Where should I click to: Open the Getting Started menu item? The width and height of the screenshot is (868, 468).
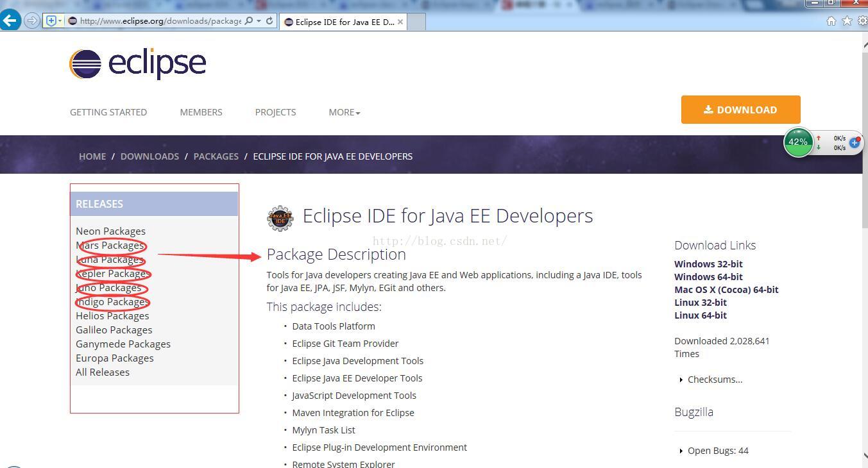(x=108, y=112)
